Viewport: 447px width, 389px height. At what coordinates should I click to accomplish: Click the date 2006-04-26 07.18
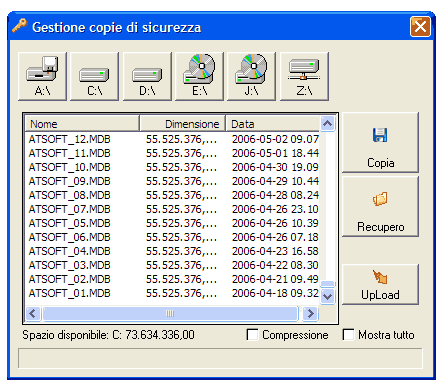pos(275,237)
